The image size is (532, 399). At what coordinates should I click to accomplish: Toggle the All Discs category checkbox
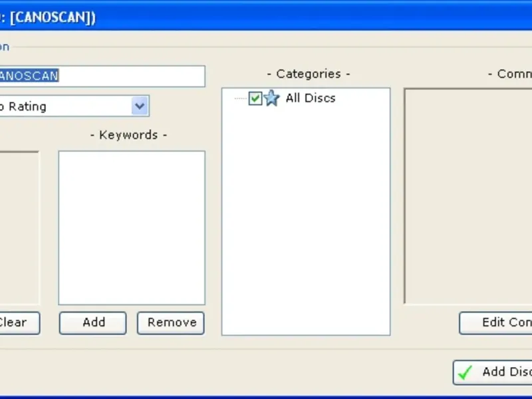(255, 98)
